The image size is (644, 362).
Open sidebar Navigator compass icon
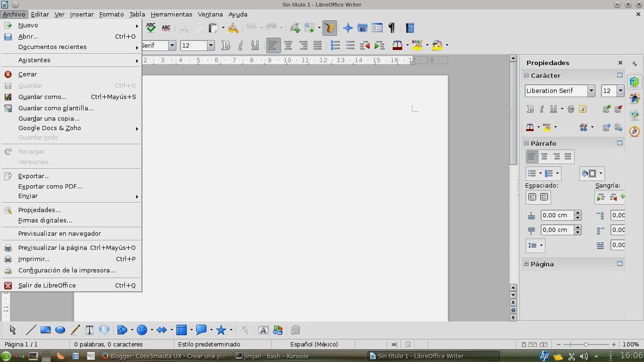(635, 131)
